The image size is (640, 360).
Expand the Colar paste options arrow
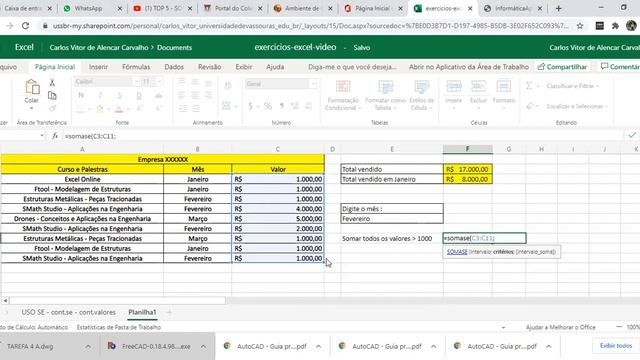pyautogui.click(x=31, y=109)
